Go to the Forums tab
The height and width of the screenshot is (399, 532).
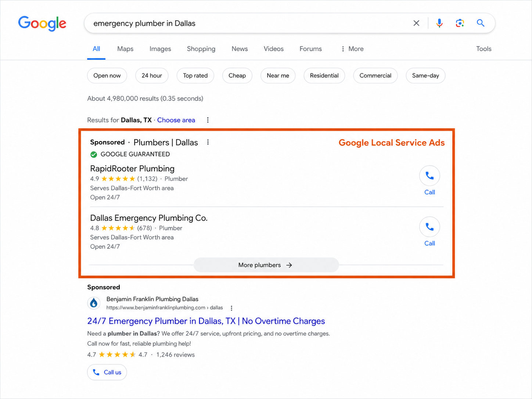tap(310, 49)
